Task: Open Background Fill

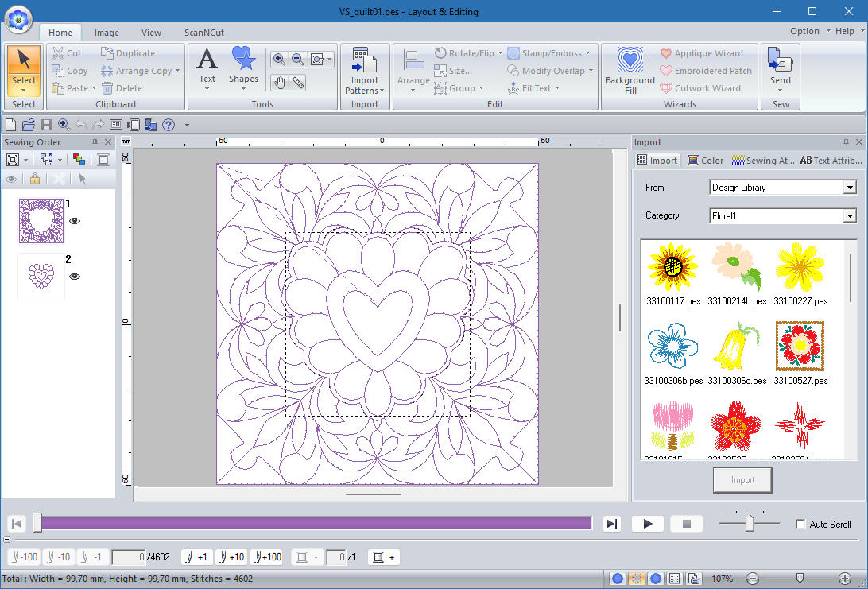Action: tap(630, 70)
